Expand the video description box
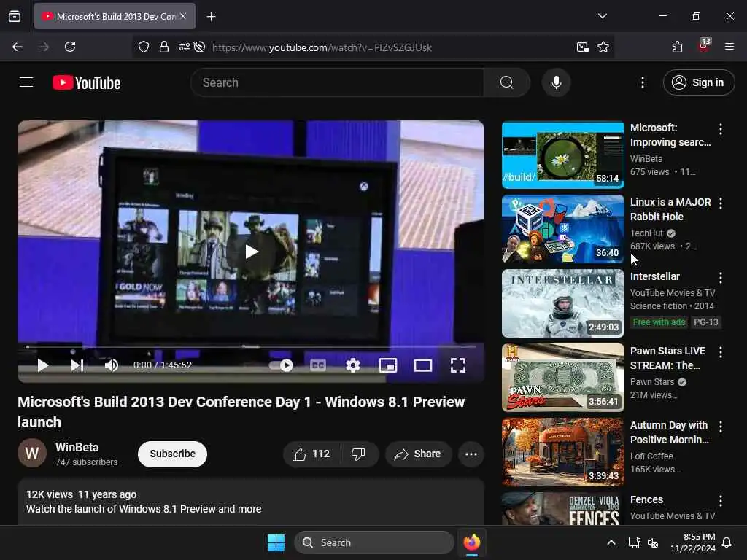 pos(251,502)
